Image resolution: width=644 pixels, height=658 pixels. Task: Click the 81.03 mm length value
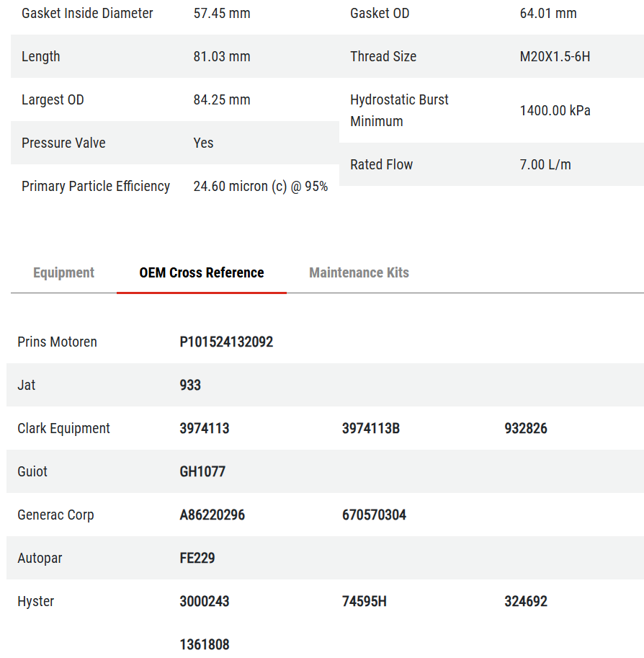(222, 57)
